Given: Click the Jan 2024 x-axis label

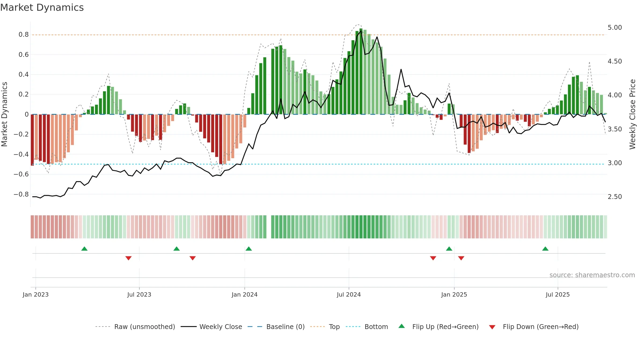Looking at the screenshot, I should pos(244,294).
